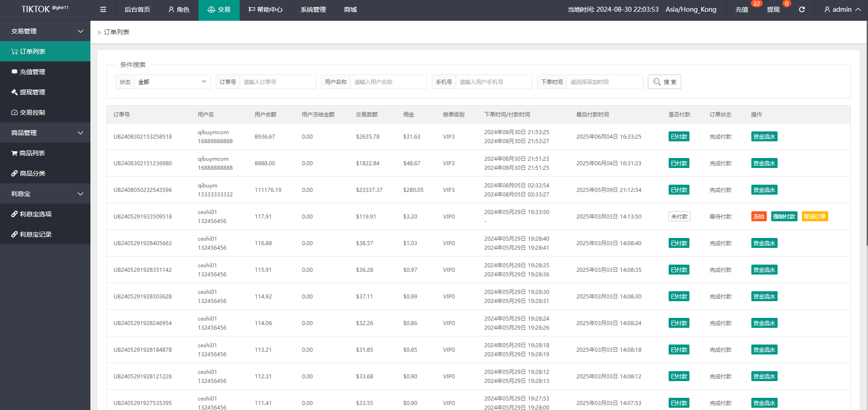Collapse the 交易管理 sidebar section
Screen dimensions: 868x410
[45, 31]
